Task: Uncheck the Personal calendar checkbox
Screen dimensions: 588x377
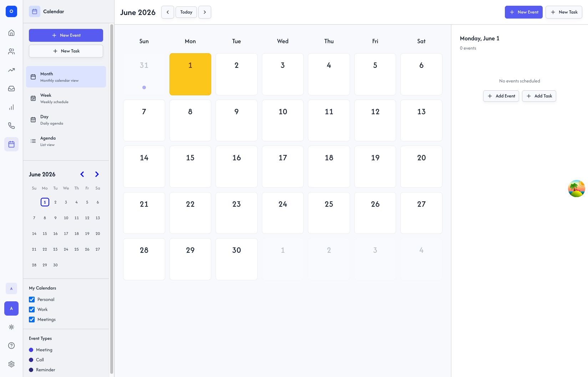Action: point(32,300)
